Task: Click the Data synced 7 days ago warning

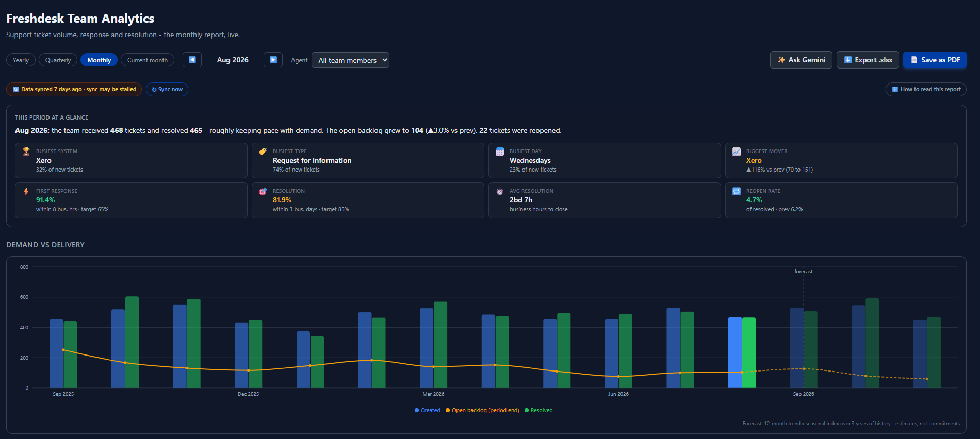Action: [74, 89]
